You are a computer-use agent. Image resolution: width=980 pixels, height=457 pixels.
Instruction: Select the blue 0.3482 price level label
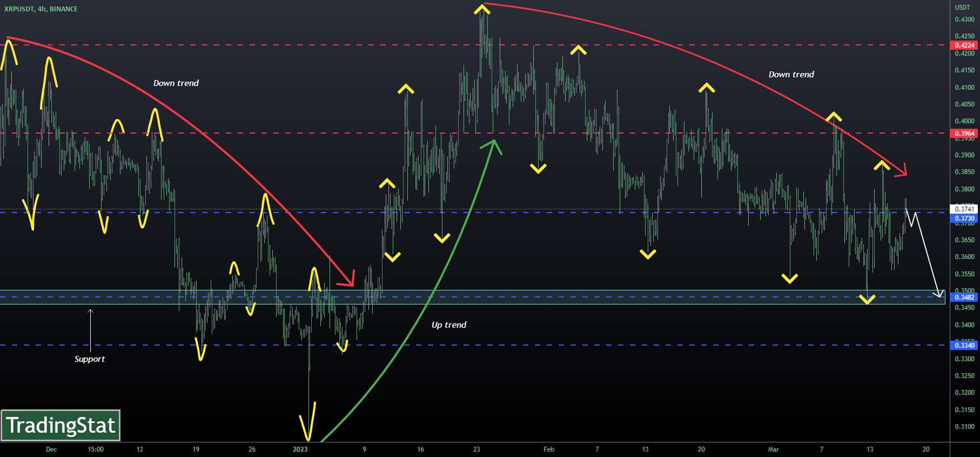click(964, 297)
